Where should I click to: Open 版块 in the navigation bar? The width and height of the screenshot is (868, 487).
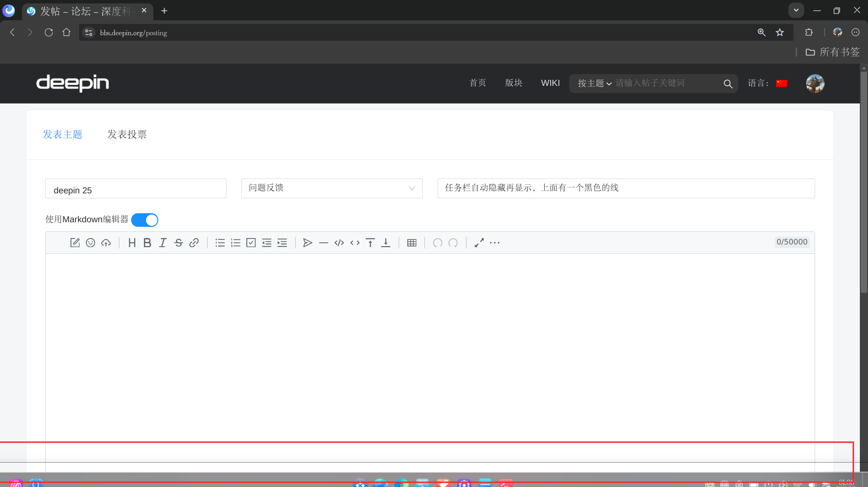(x=514, y=83)
